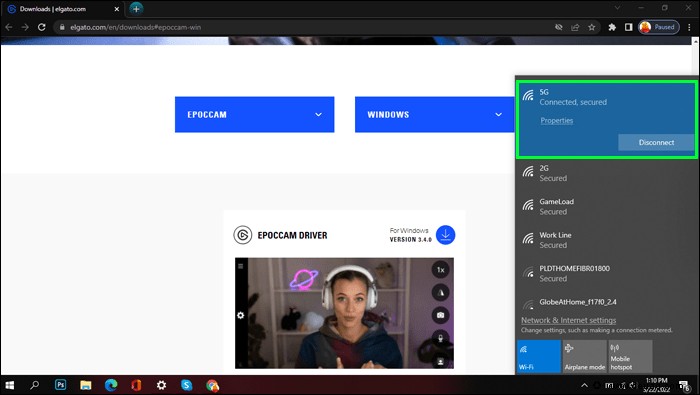Screen dimensions: 700x395
Task: Click the camera icon in preview image
Action: pyautogui.click(x=440, y=315)
